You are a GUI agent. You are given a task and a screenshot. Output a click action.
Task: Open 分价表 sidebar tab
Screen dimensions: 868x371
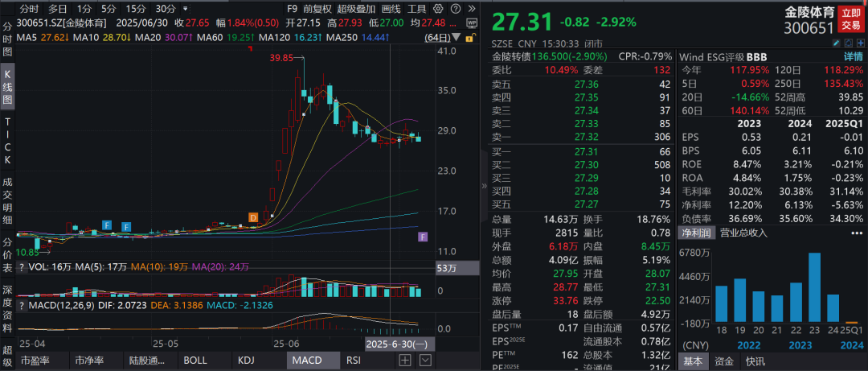[8, 257]
